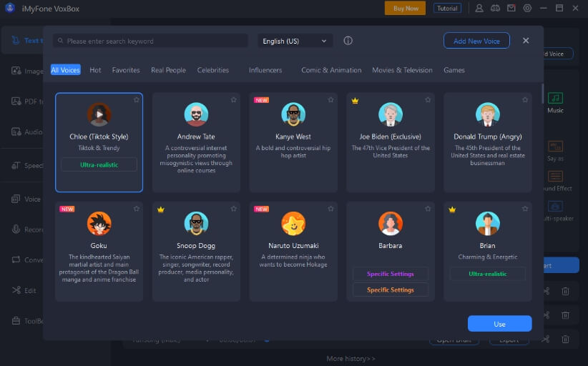The image size is (588, 366).
Task: Favorite the Snoop Dogg voice star
Action: 234,209
